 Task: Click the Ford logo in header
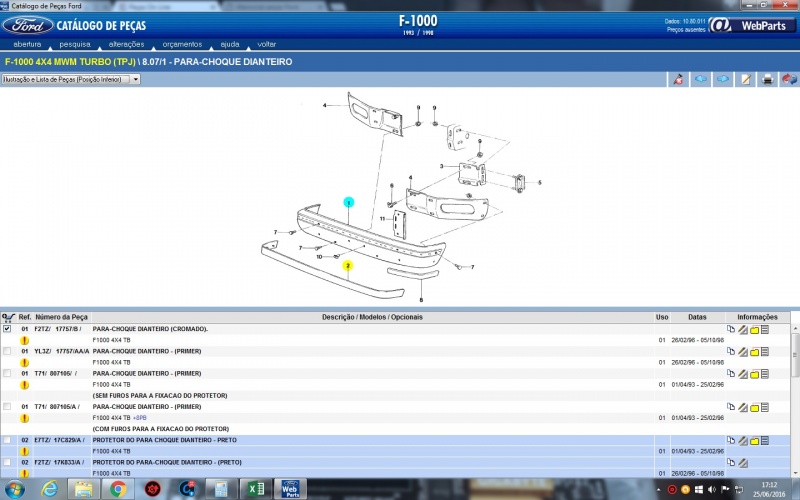click(28, 25)
